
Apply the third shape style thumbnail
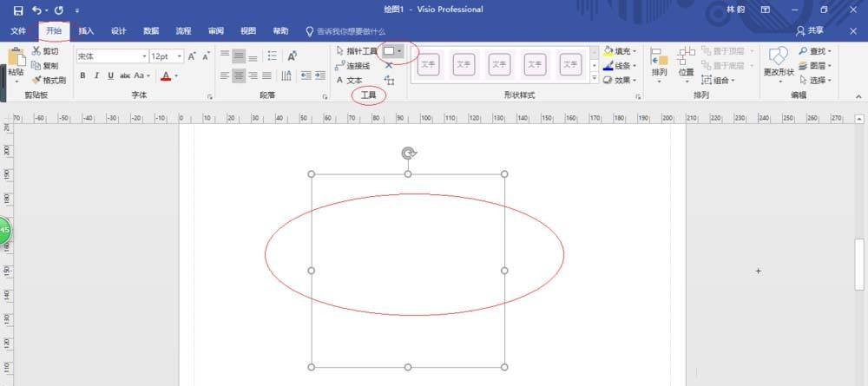coord(499,65)
